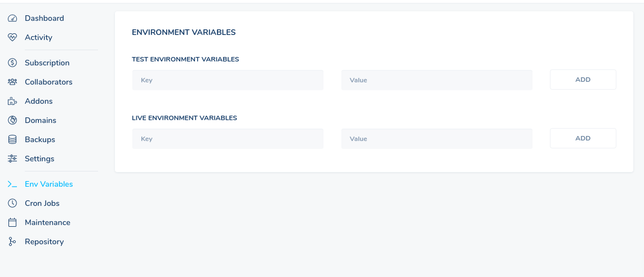Add the live environment variable

pyautogui.click(x=583, y=139)
